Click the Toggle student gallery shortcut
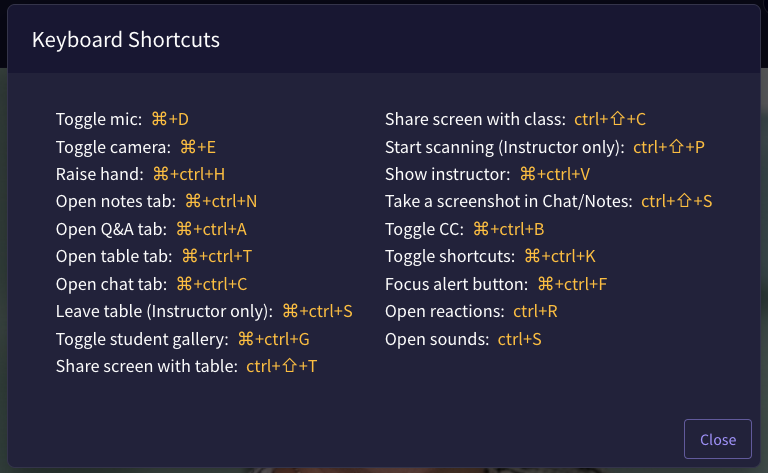This screenshot has width=768, height=473. [x=183, y=339]
